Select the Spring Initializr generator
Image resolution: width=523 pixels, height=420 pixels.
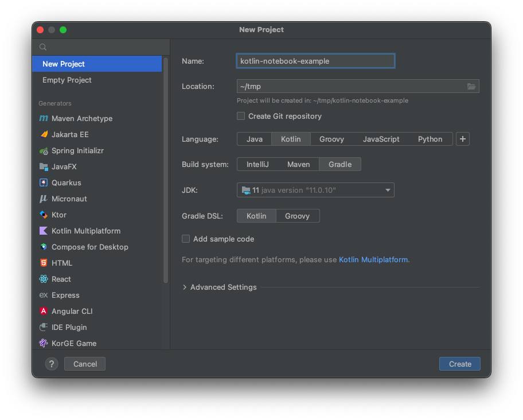(70, 150)
